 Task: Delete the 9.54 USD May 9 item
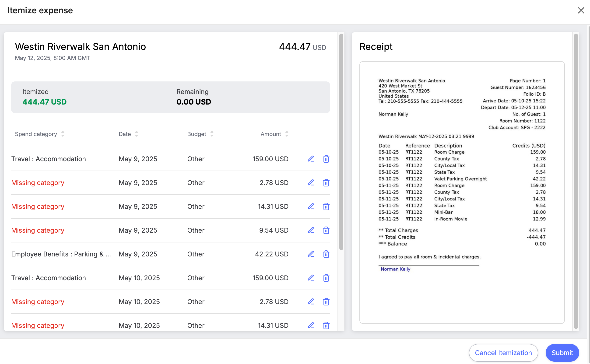coord(326,230)
